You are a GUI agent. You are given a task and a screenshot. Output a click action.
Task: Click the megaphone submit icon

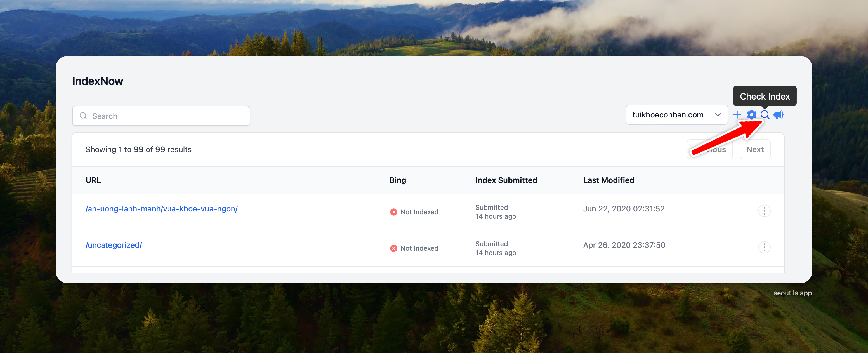click(778, 115)
